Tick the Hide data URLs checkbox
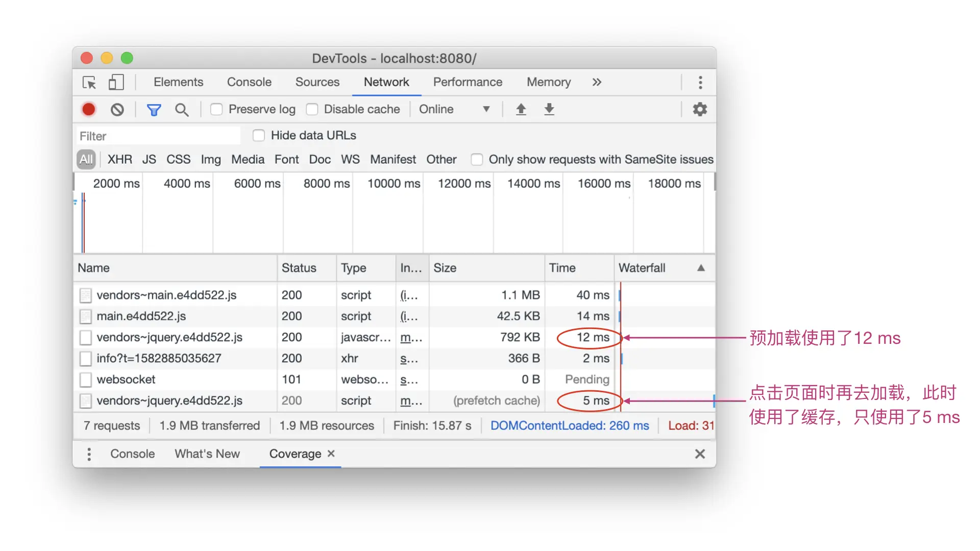This screenshot has width=980, height=551. (259, 135)
